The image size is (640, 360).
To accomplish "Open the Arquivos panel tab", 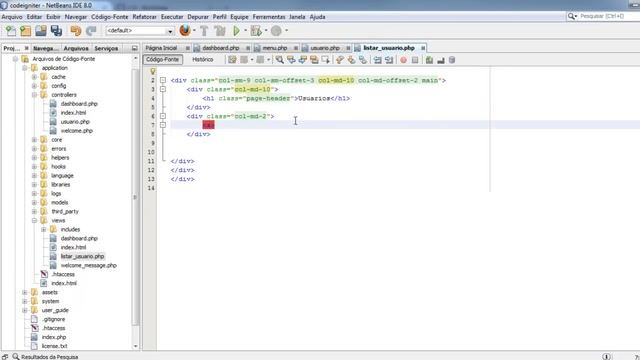I will tap(76, 48).
